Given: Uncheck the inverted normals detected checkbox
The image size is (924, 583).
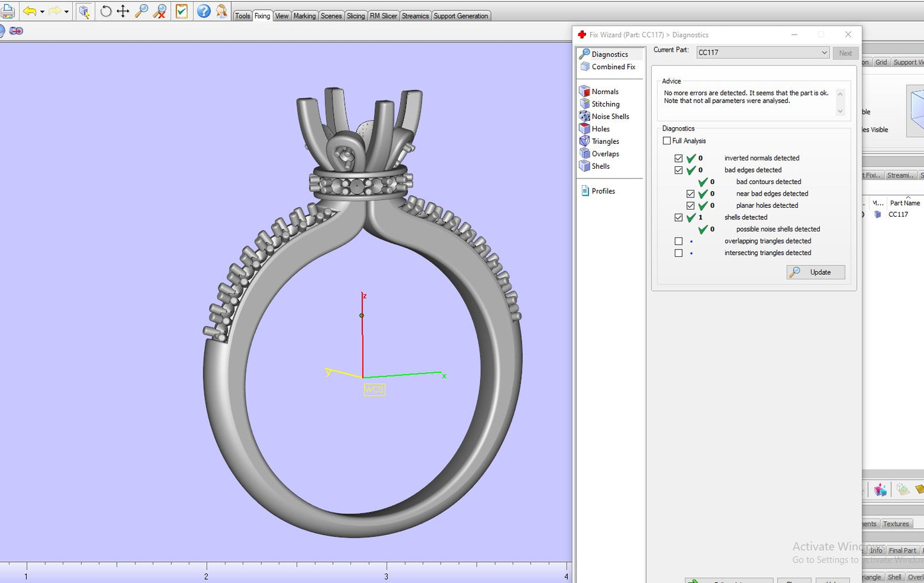Looking at the screenshot, I should click(678, 158).
